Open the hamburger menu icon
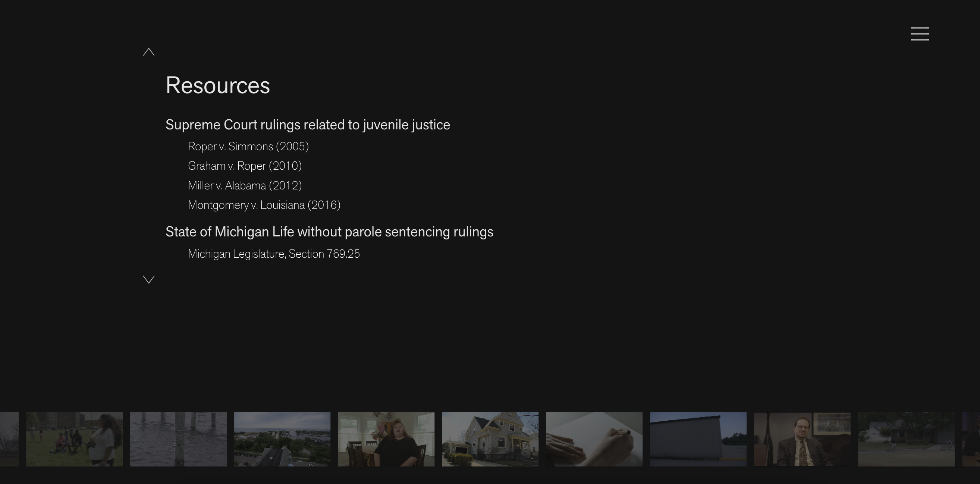 [920, 34]
